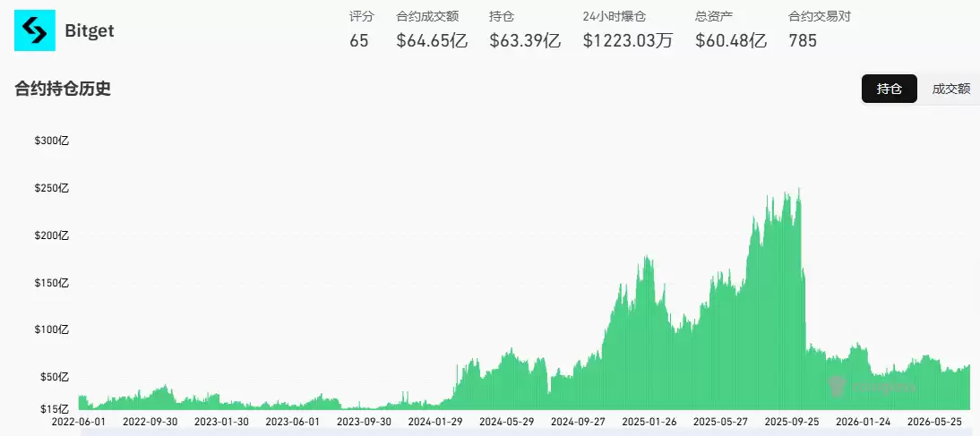The image size is (980, 436).
Task: Click the $64.65亿 volume value
Action: [x=432, y=41]
